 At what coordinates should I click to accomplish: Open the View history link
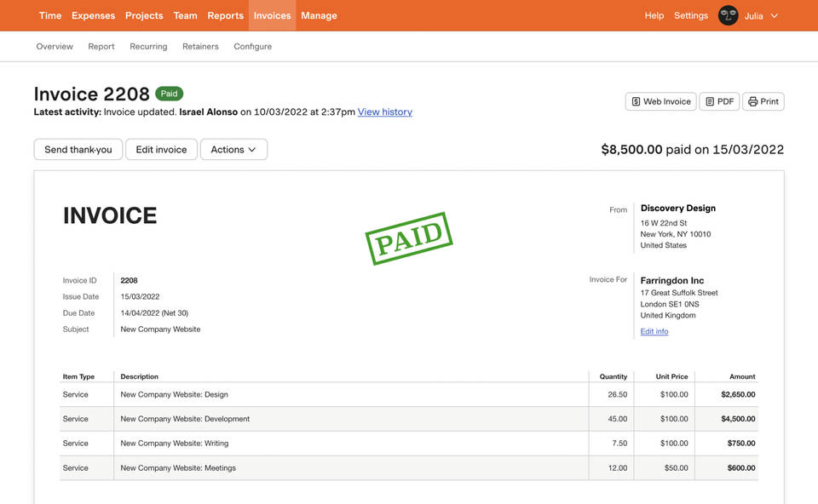[384, 112]
